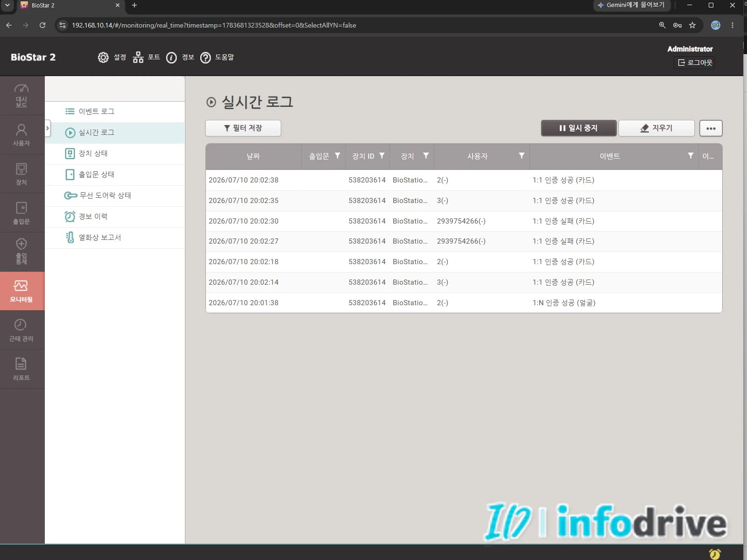This screenshot has height=560, width=747.
Task: Open the Info icon in header
Action: (171, 57)
